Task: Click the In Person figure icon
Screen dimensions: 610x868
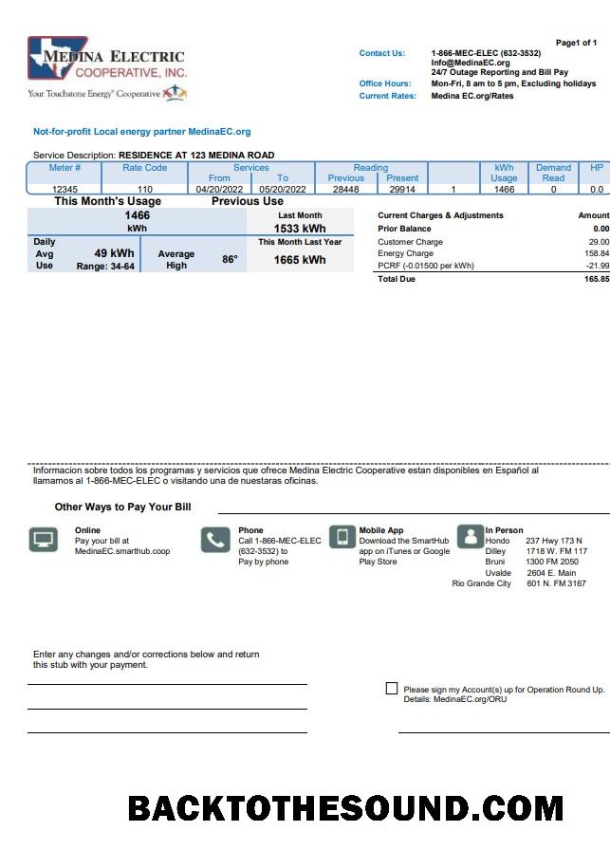Action: [471, 536]
